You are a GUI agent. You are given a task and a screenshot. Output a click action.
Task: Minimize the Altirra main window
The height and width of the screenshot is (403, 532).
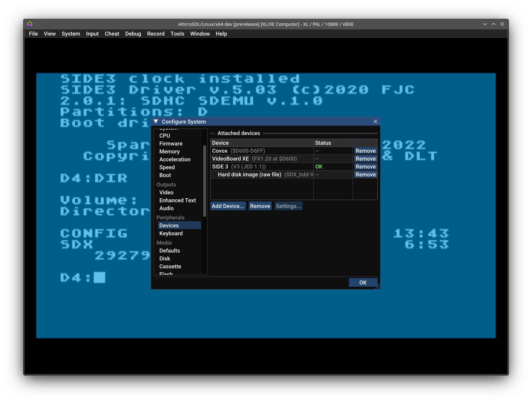[485, 24]
